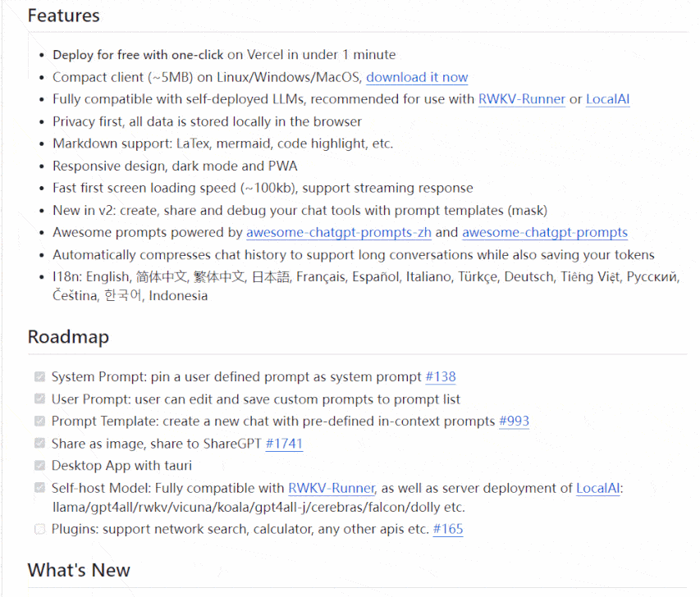700x597 pixels.
Task: Open the awesome-chatgpt-prompts-zh link
Action: tap(339, 232)
